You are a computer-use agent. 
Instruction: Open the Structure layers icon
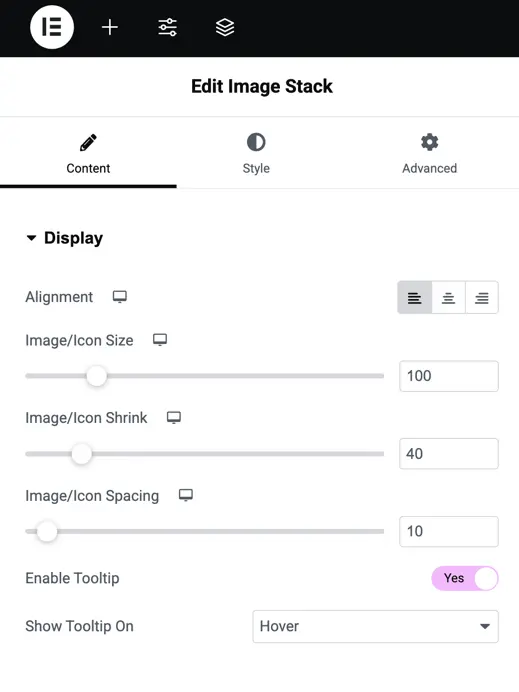(x=225, y=27)
